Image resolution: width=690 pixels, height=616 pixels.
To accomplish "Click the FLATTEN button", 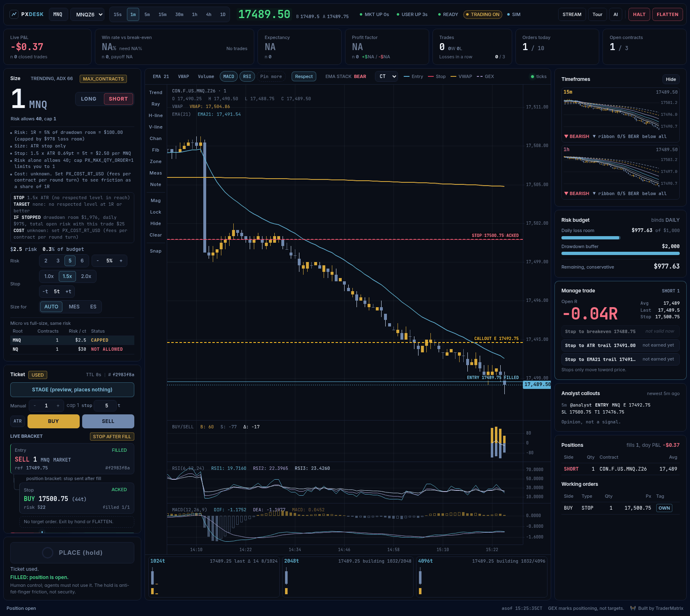I will pyautogui.click(x=667, y=14).
